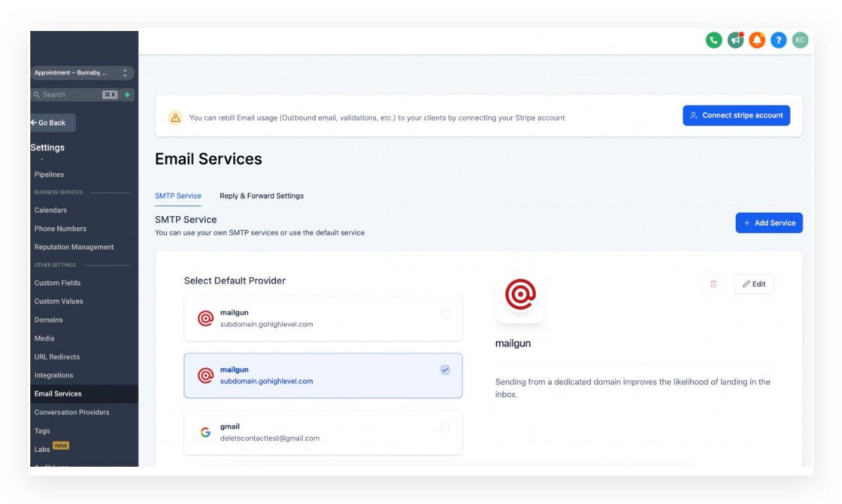The height and width of the screenshot is (504, 842).
Task: Click the red trash delete icon
Action: click(713, 284)
